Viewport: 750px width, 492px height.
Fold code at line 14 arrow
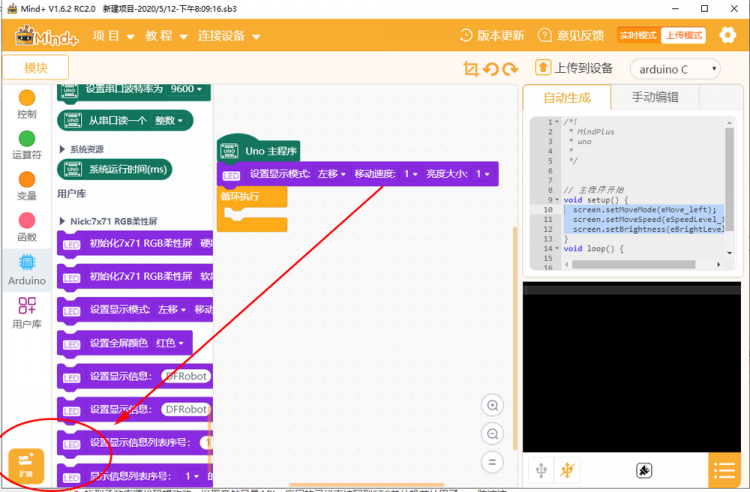tap(557, 248)
